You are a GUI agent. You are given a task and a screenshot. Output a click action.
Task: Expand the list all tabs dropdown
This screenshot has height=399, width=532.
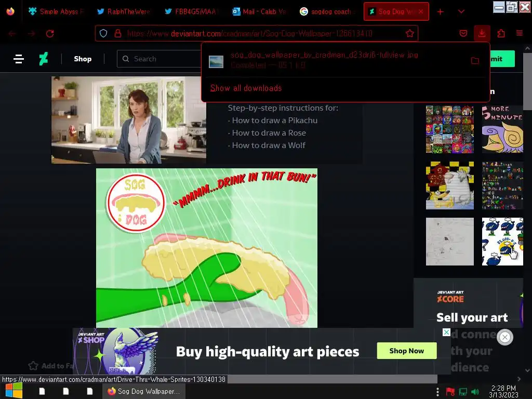click(461, 11)
